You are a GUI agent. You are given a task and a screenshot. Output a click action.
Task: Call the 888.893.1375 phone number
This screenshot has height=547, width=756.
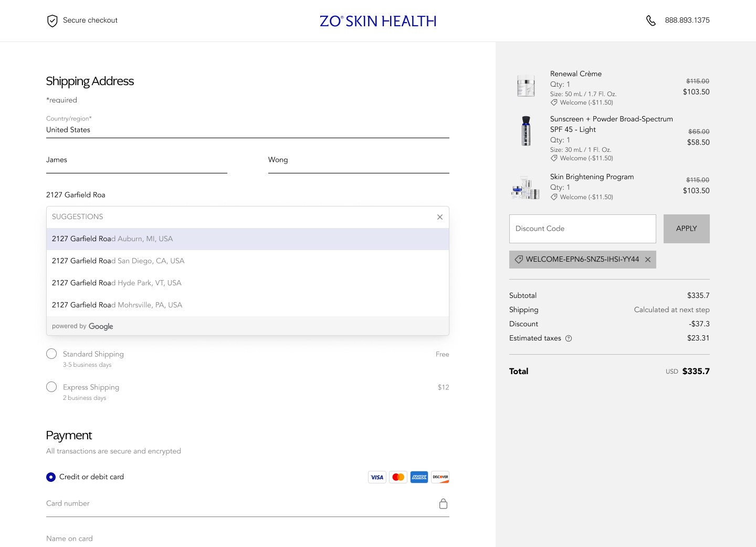[x=687, y=20]
